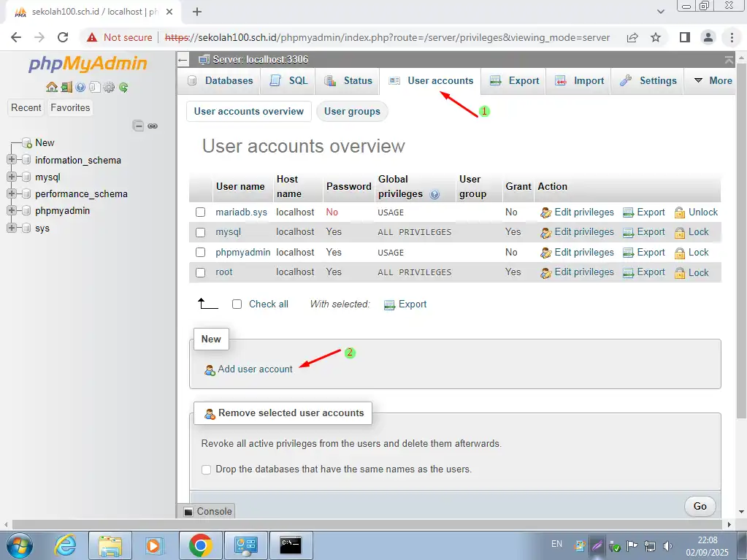Export the phpmyadmin user row

coord(643,253)
